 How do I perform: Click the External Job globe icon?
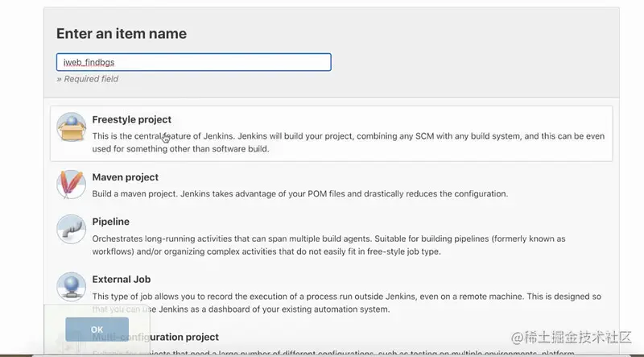(71, 287)
